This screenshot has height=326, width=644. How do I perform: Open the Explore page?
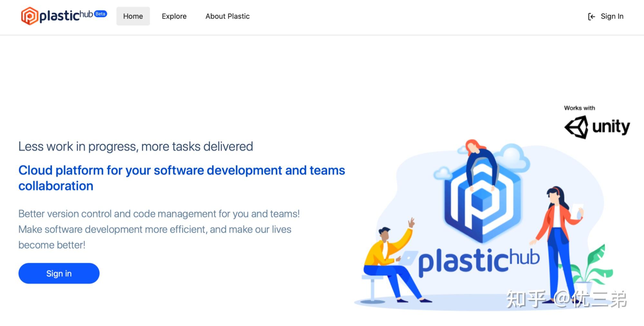pyautogui.click(x=174, y=16)
